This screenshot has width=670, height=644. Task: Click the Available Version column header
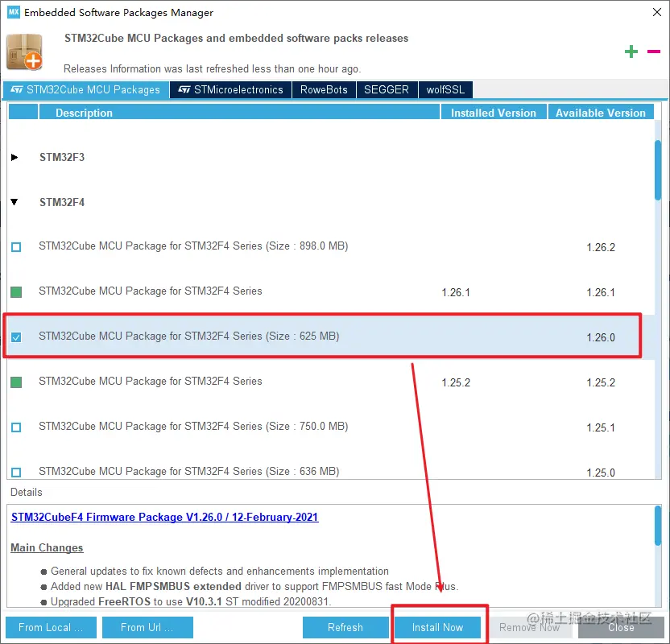click(x=601, y=113)
